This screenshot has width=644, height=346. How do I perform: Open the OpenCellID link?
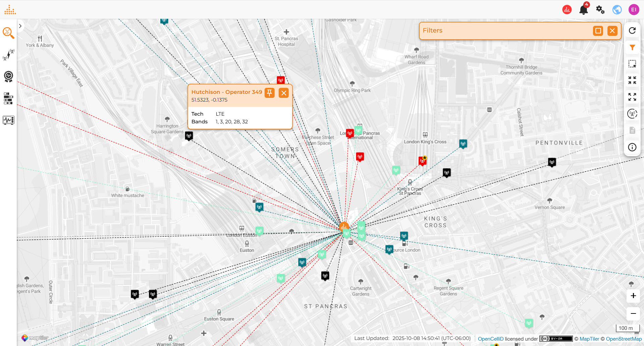[490, 339]
